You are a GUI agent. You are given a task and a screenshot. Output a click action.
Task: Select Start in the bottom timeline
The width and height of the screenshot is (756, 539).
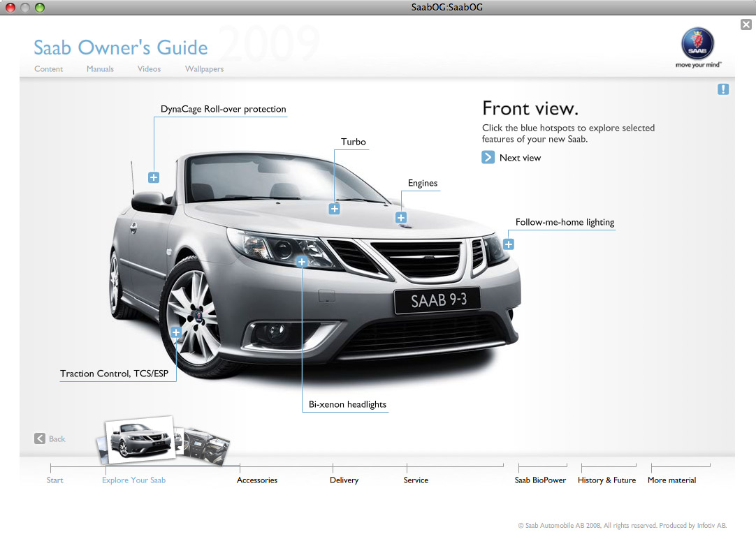[55, 480]
